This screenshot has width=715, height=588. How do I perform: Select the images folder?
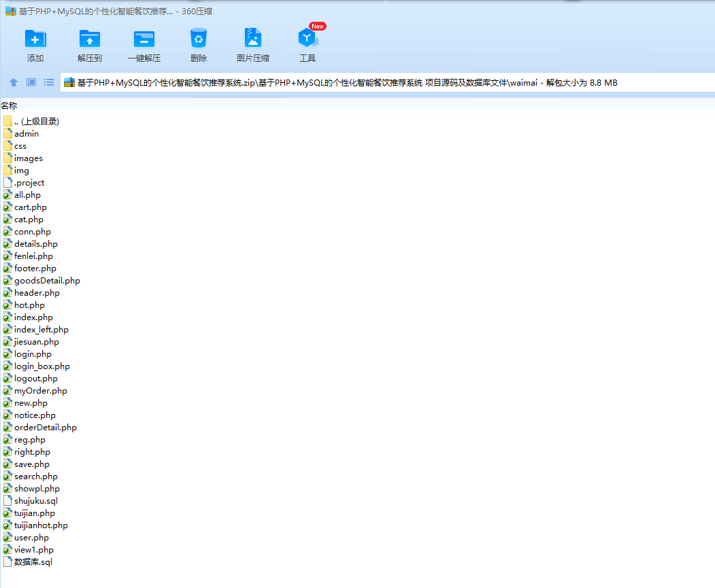(x=23, y=158)
